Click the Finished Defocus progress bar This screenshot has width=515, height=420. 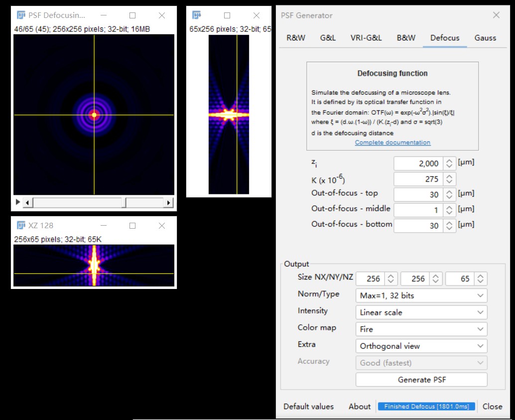point(426,406)
